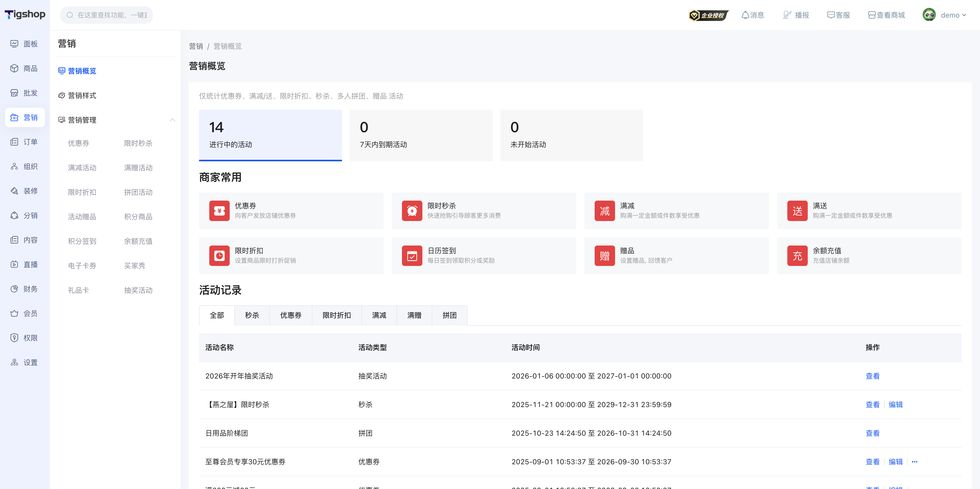
Task: Click the red 赠 赠品 card icon
Action: pos(605,256)
